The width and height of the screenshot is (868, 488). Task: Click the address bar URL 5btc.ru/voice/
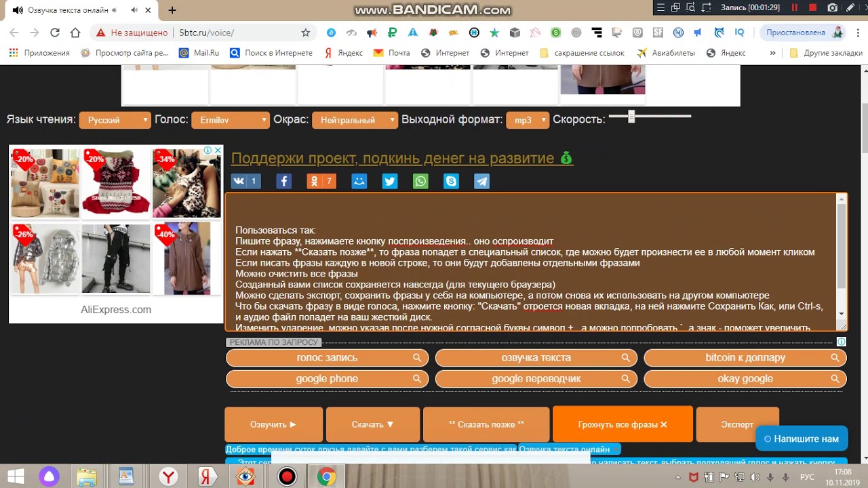tap(207, 33)
